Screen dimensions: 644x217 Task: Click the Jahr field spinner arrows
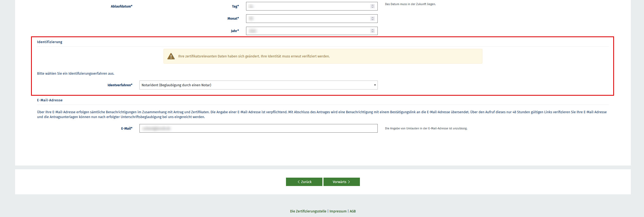[x=372, y=31]
